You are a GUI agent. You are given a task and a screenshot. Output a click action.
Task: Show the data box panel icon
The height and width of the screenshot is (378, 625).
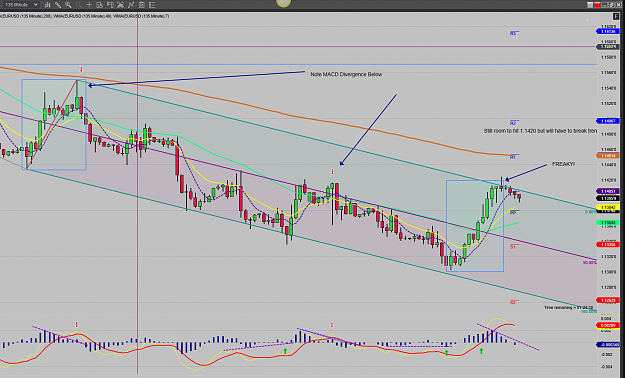coord(99,5)
